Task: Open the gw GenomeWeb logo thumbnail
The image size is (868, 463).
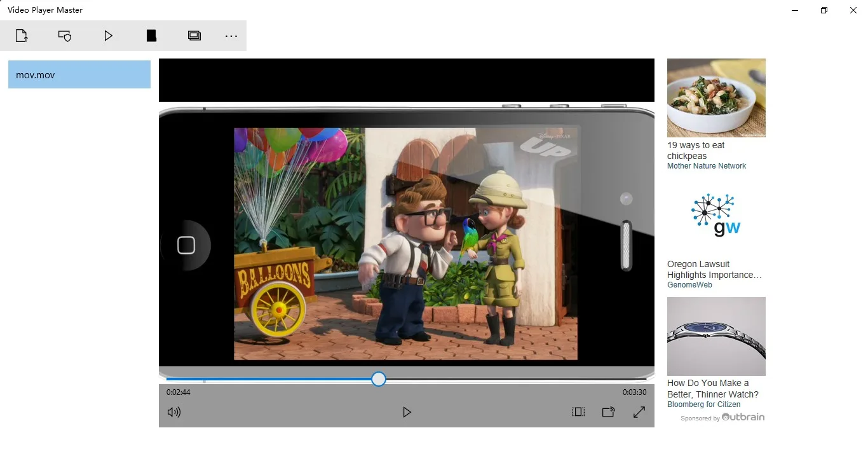Action: point(716,216)
